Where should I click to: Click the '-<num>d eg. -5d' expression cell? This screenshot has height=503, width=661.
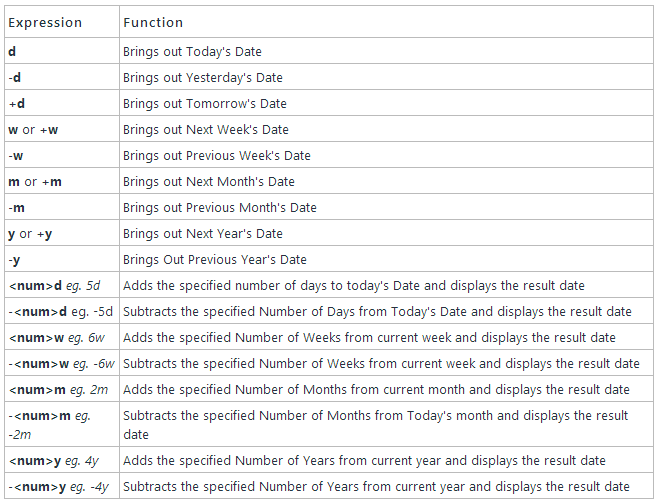click(62, 312)
